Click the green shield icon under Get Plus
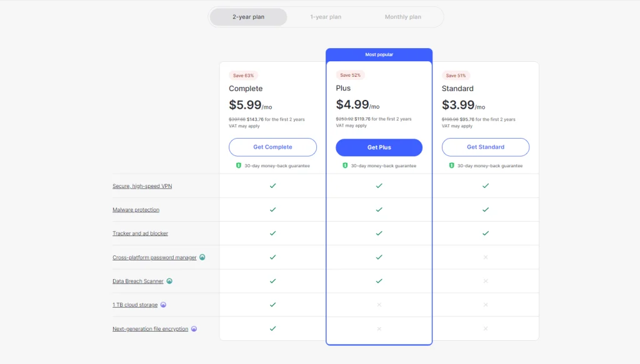The width and height of the screenshot is (640, 364). coord(345,165)
